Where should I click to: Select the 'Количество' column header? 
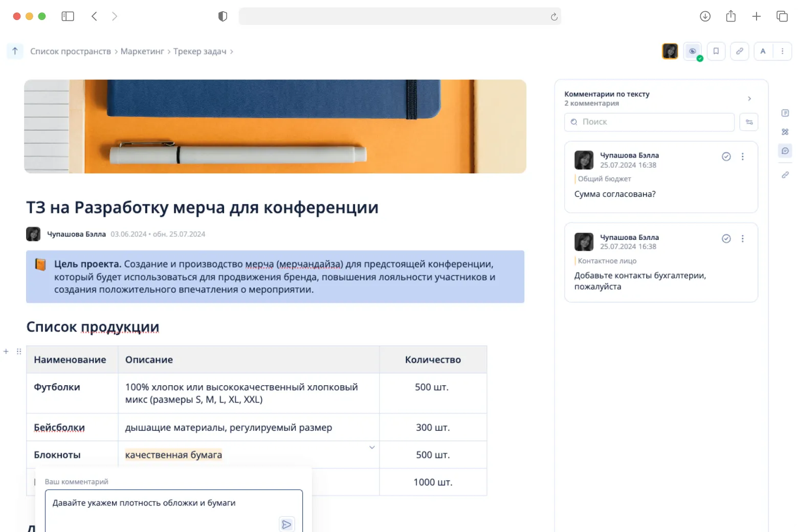tap(433, 360)
